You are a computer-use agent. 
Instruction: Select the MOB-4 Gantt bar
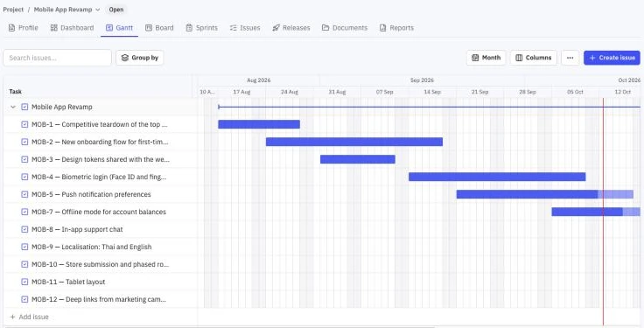[497, 177]
